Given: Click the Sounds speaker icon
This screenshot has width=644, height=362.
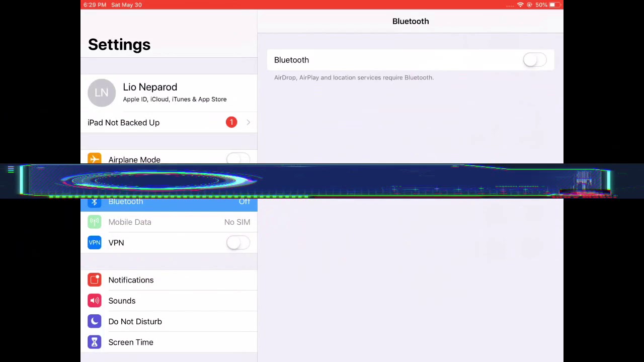Looking at the screenshot, I should coord(95,301).
